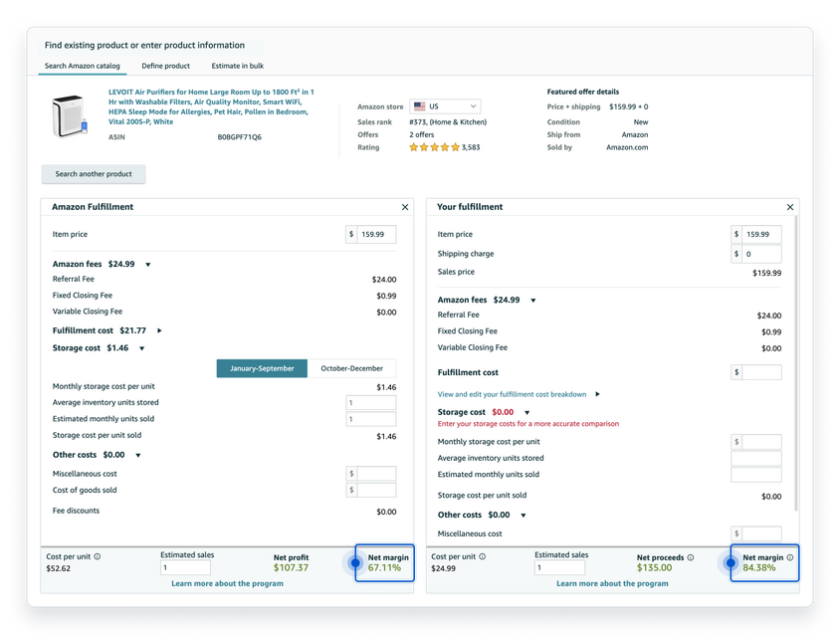Screen dimensions: 840x638
Task: Click info icon beside Your fulfillment Net margin
Action: click(x=790, y=557)
